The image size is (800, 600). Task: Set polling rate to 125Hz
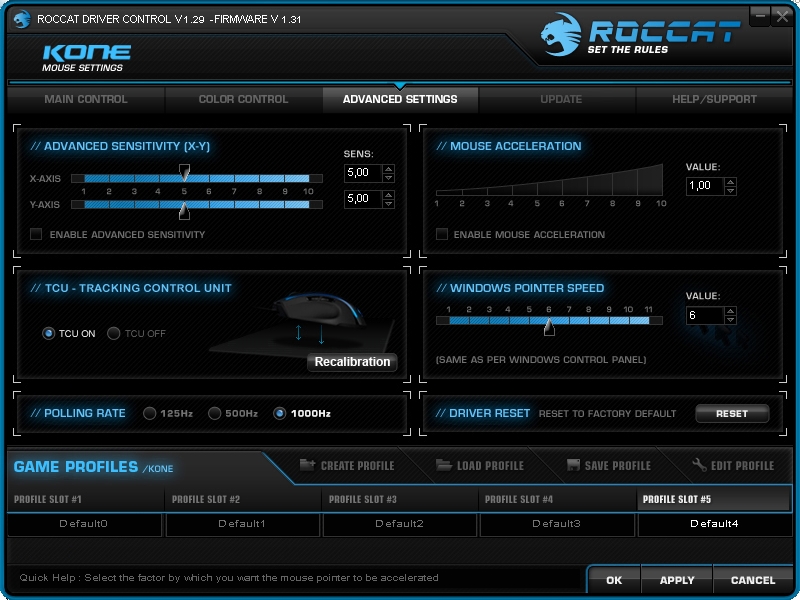point(149,413)
